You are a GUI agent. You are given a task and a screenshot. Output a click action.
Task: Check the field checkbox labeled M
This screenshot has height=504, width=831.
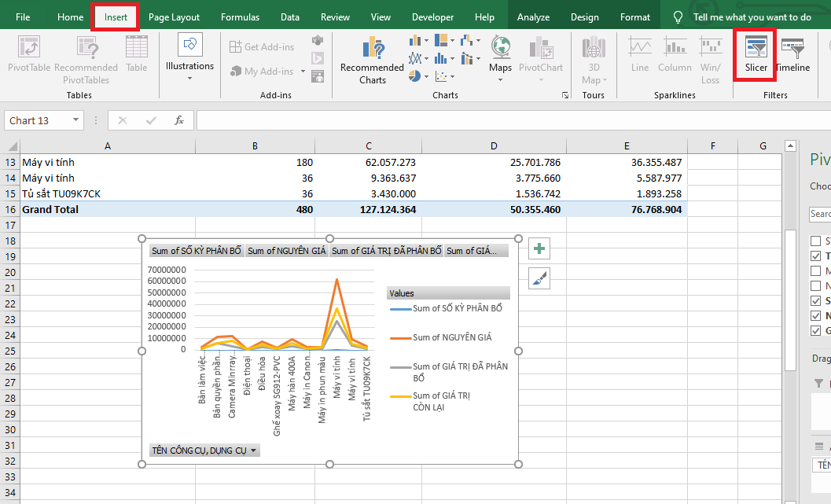point(814,271)
